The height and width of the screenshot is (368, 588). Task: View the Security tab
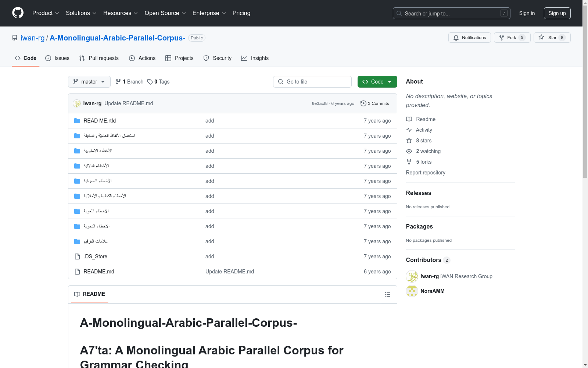[x=218, y=58]
